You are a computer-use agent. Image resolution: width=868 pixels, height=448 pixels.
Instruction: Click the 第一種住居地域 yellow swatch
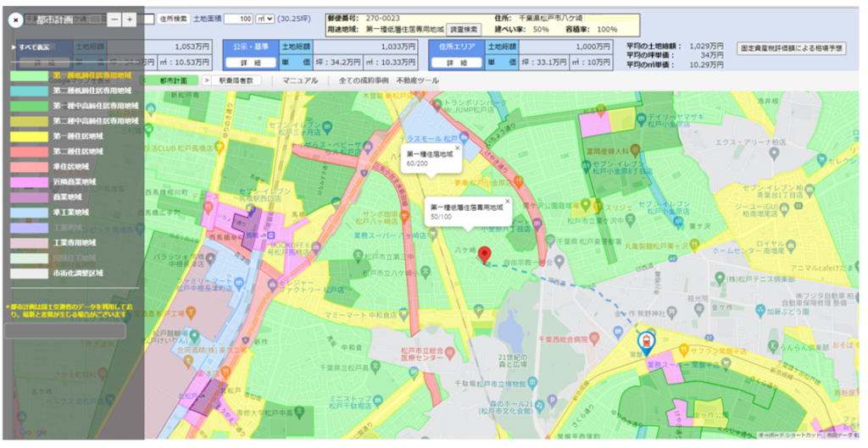click(x=30, y=136)
